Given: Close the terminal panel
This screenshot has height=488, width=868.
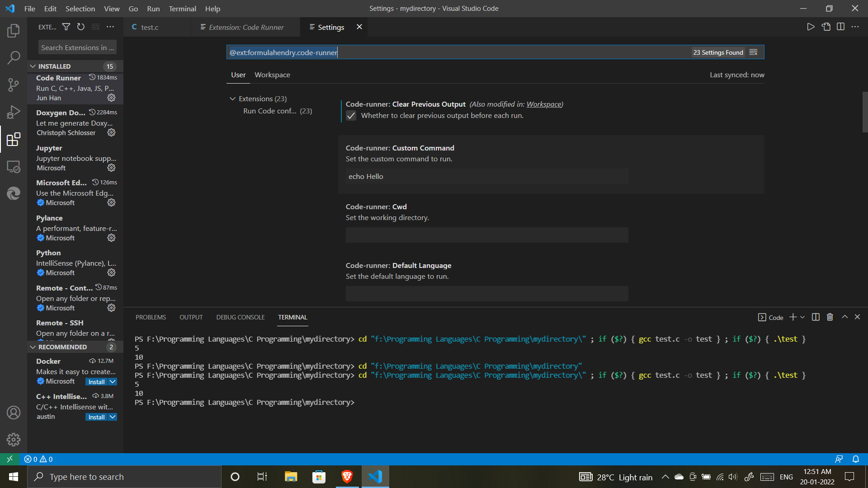Looking at the screenshot, I should pos(857,317).
